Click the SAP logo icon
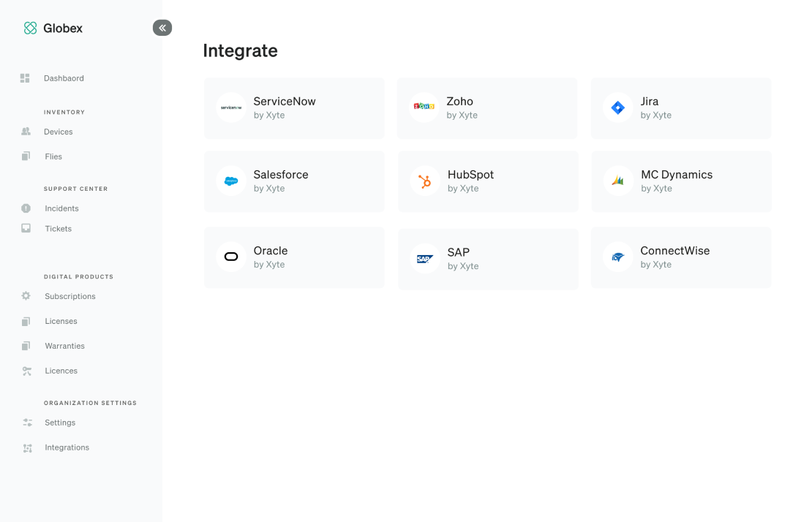 click(x=425, y=259)
